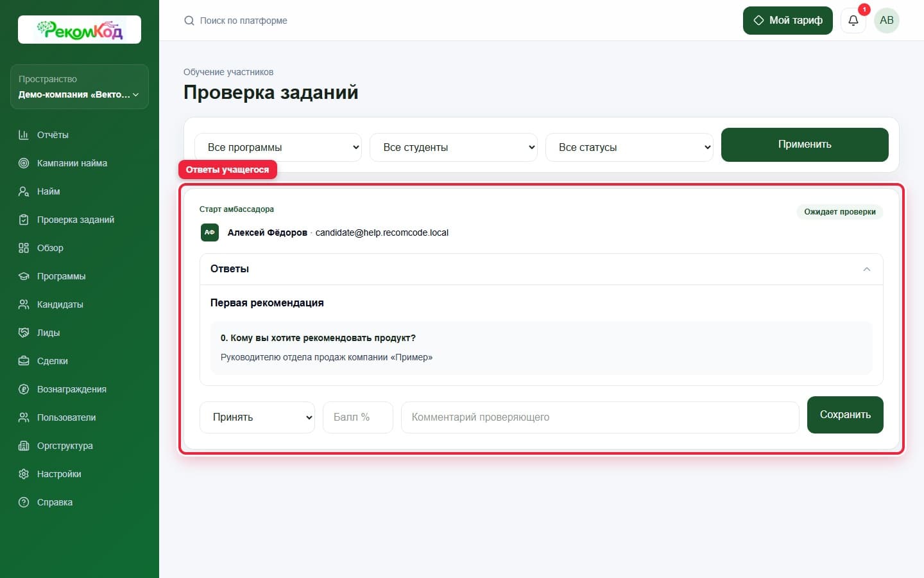Image resolution: width=924 pixels, height=578 pixels.
Task: Click the Кандидаты people icon
Action: click(24, 304)
